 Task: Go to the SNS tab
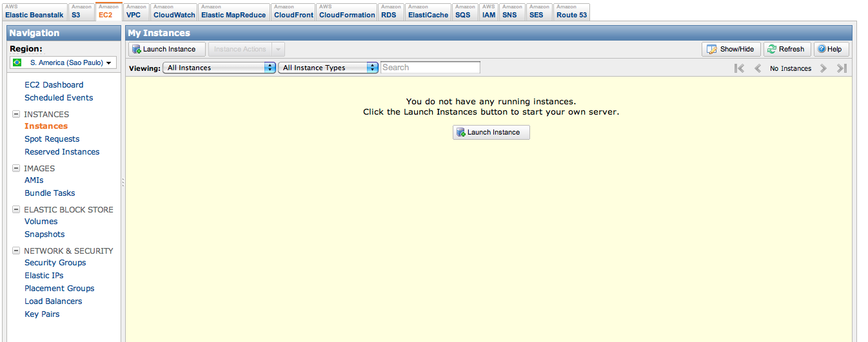pyautogui.click(x=512, y=12)
